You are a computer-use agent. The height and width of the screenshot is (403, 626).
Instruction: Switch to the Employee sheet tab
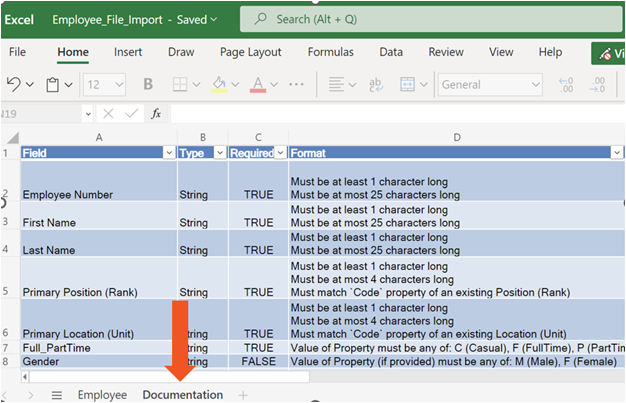click(x=102, y=395)
